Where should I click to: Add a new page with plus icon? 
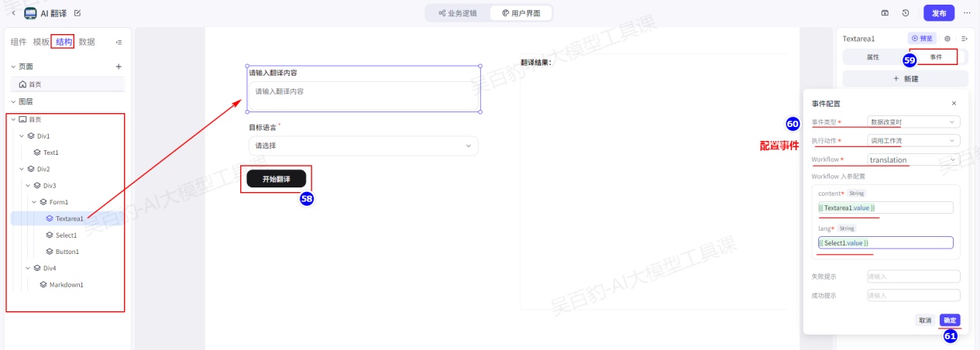(119, 67)
